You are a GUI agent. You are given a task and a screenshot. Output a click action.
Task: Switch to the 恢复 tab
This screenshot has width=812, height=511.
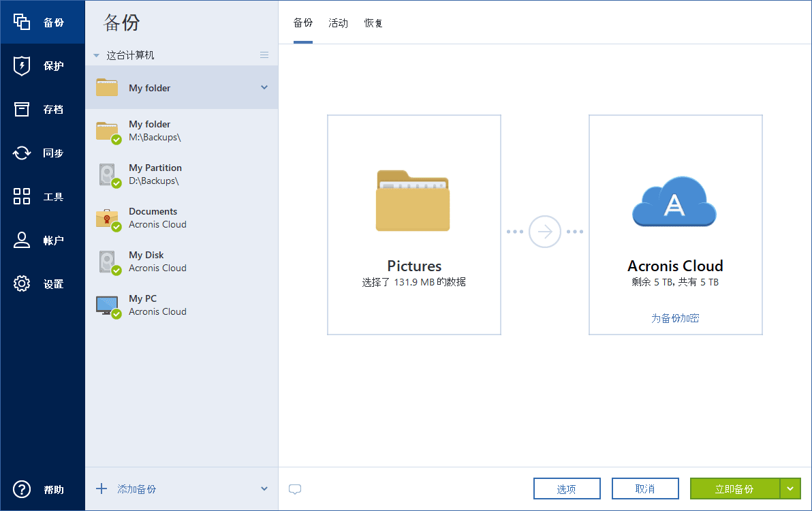373,23
